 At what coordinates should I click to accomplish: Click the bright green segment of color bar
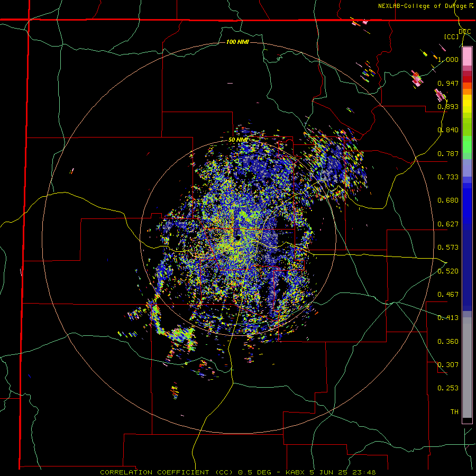pos(467,144)
